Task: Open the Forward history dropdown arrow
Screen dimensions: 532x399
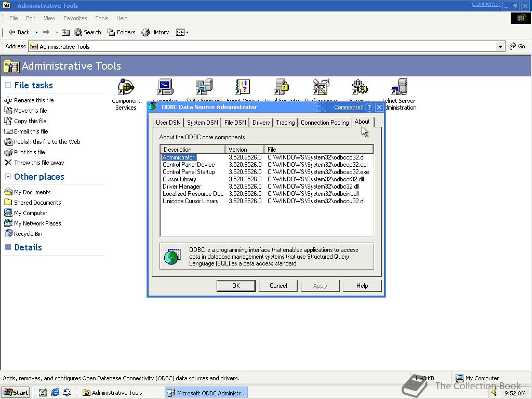Action: point(56,33)
